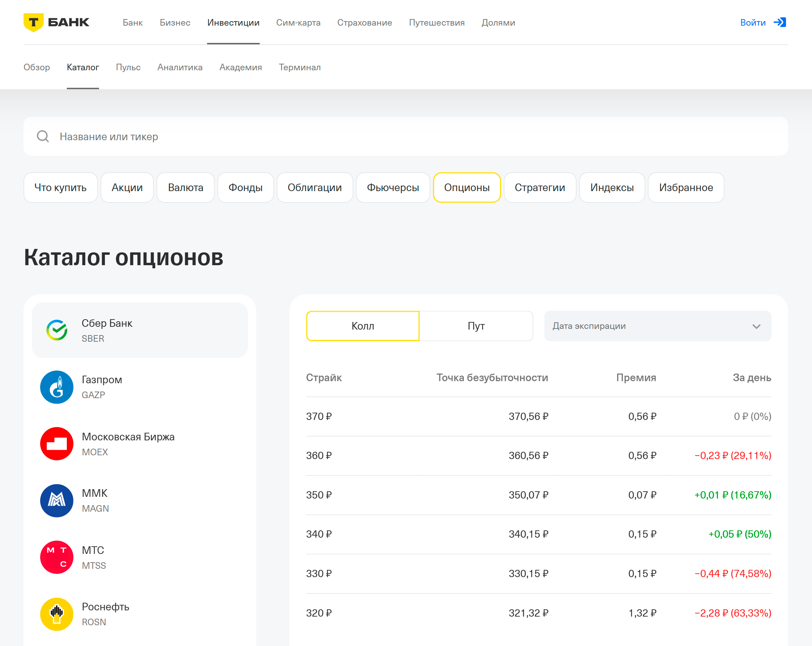Open the Инвестиции top menu

coord(233,23)
